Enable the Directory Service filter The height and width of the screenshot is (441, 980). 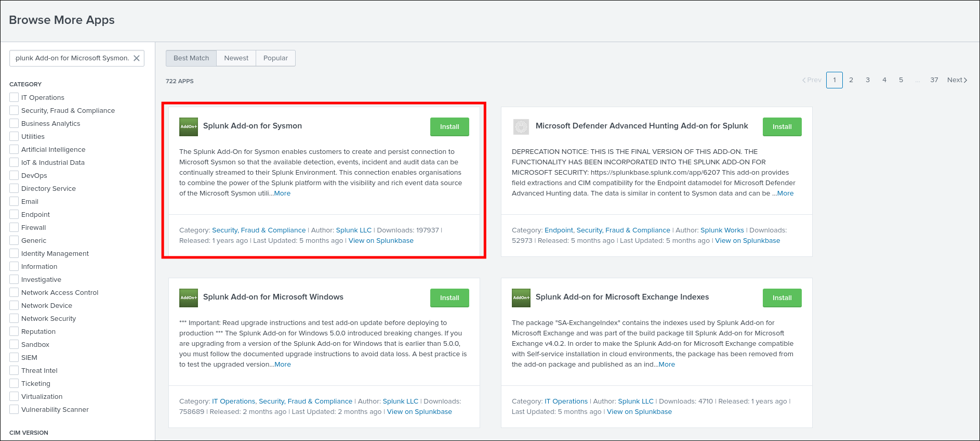pyautogui.click(x=14, y=188)
